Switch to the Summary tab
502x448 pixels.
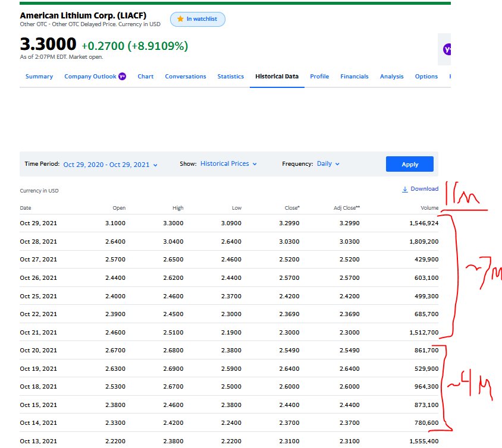(39, 77)
